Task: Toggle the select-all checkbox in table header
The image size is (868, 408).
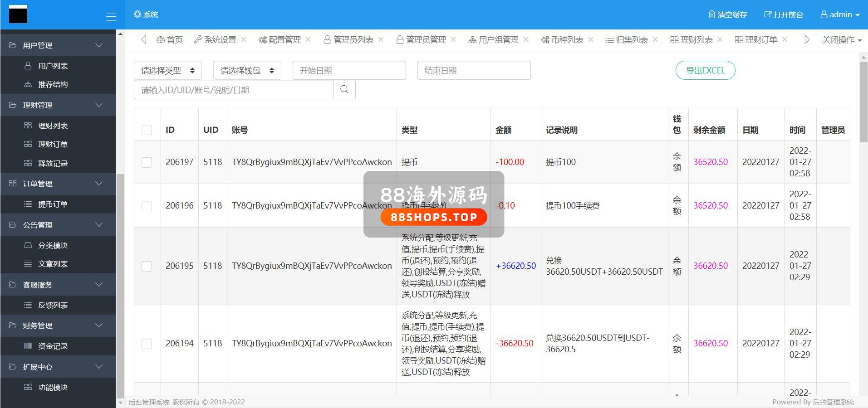Action: click(x=147, y=130)
